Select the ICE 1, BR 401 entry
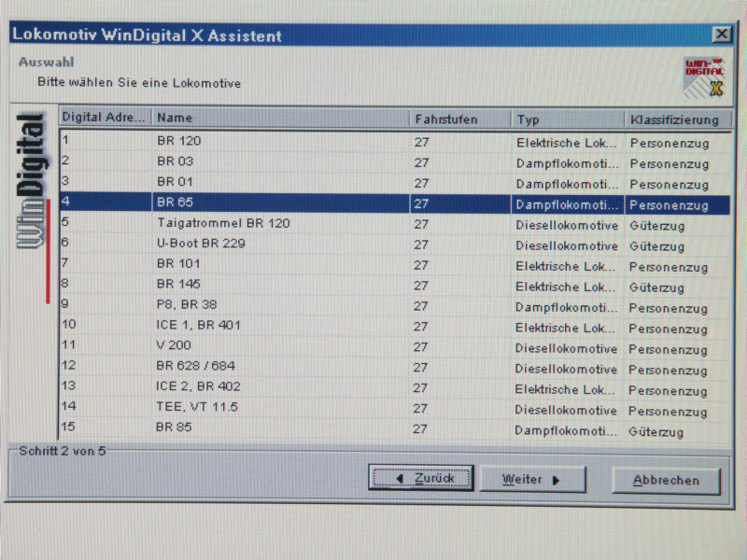 coord(395,327)
